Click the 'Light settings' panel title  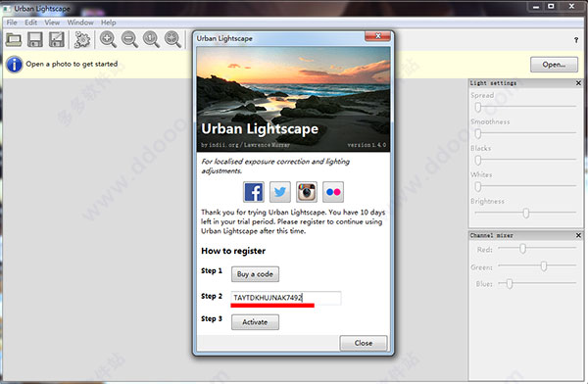493,83
